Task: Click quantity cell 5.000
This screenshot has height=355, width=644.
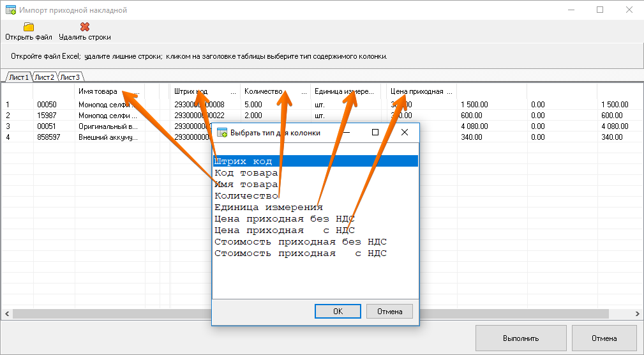Action: [x=275, y=105]
